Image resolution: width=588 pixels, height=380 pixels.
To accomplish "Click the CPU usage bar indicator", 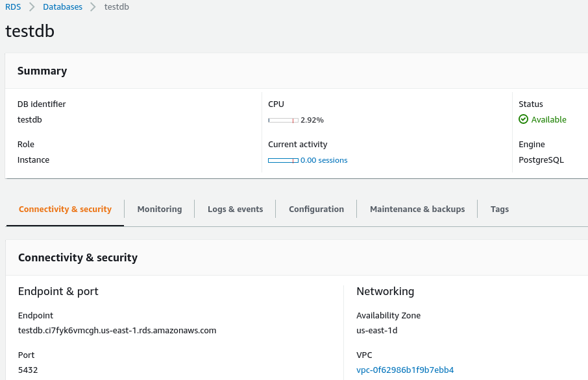I will 283,120.
